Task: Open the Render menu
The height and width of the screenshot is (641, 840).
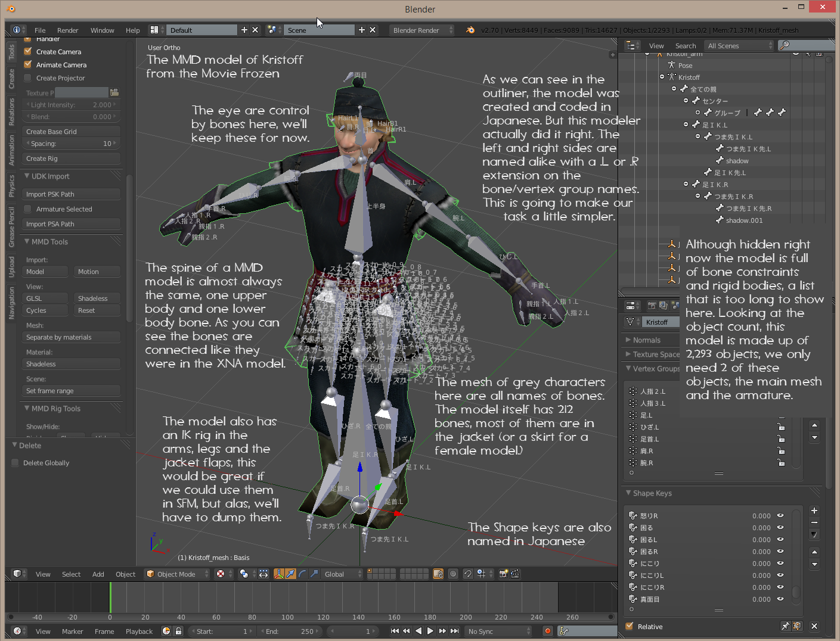Action: point(68,30)
